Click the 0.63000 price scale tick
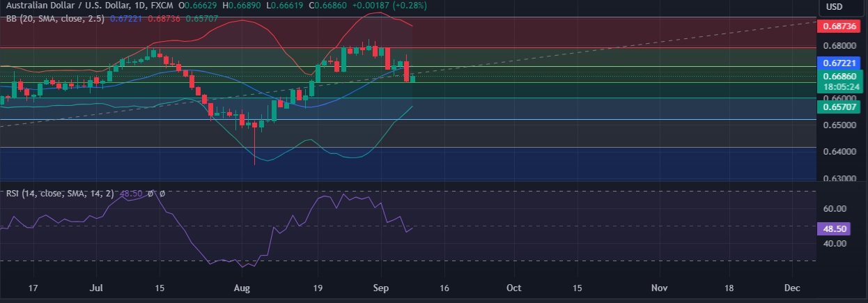This screenshot has height=303, width=868. [x=839, y=178]
